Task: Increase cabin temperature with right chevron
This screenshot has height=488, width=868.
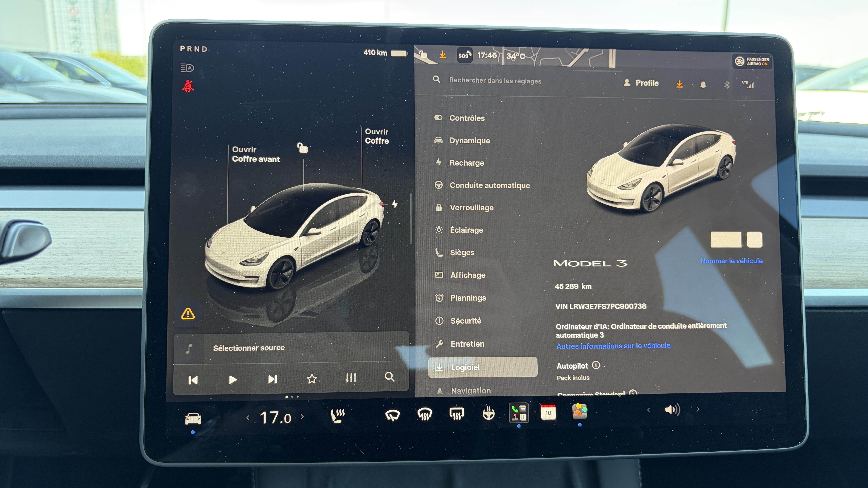Action: coord(302,417)
